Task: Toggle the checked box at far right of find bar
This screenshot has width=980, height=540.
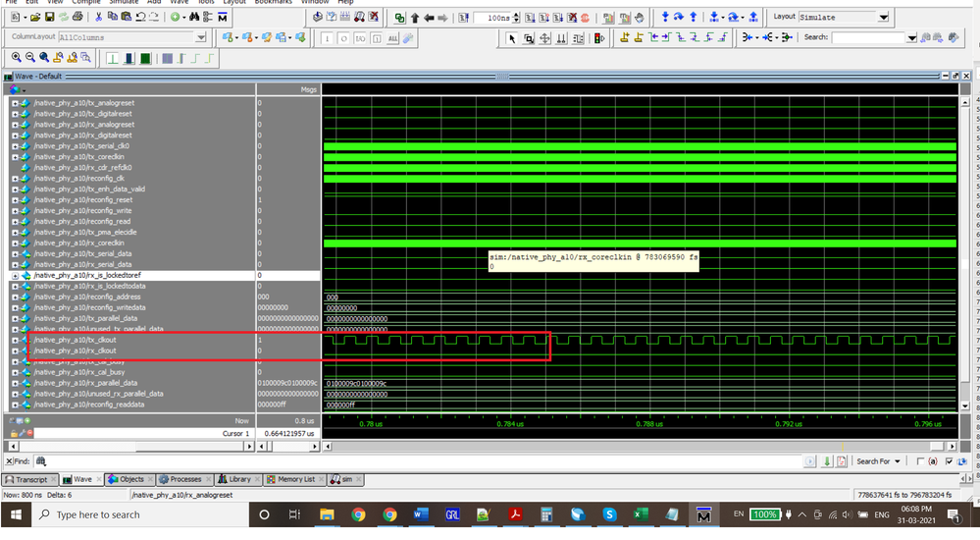Action: click(x=949, y=461)
